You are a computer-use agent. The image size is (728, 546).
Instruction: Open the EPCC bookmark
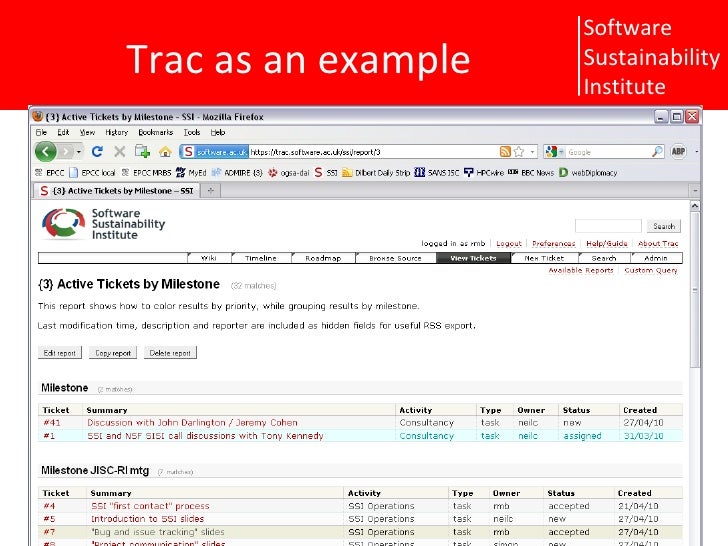tap(50, 173)
